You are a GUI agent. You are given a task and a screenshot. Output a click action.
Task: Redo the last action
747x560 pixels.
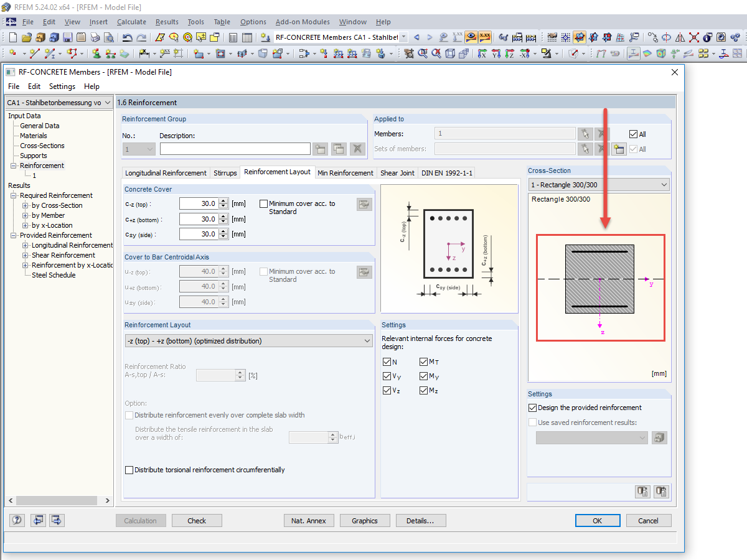point(142,37)
